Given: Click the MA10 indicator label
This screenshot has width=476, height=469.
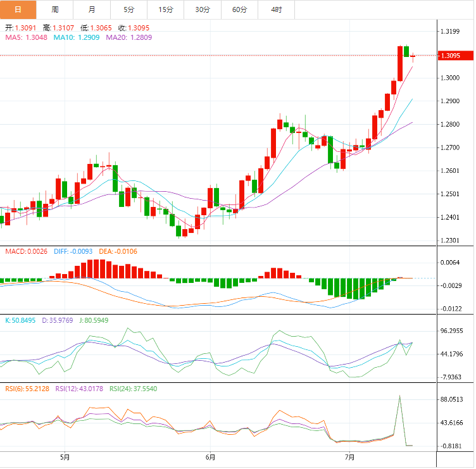Looking at the screenshot, I should 77,38.
